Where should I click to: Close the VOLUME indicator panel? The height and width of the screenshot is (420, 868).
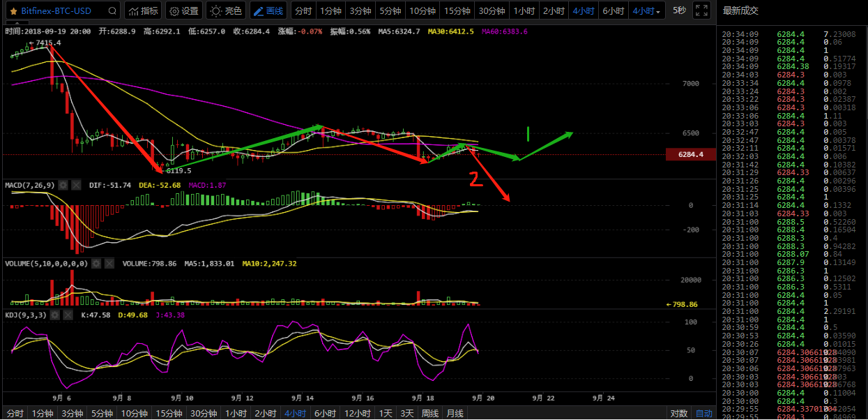click(x=109, y=264)
